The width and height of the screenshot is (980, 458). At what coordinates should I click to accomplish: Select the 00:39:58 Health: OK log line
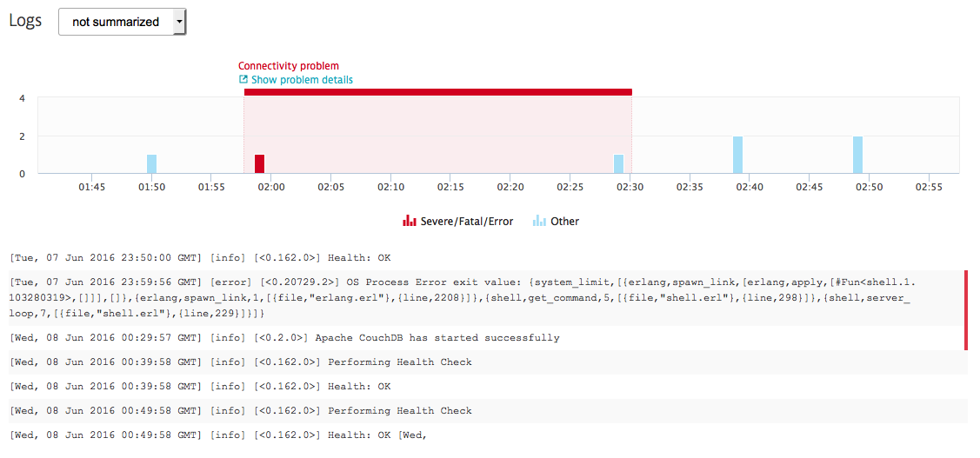[x=488, y=387]
